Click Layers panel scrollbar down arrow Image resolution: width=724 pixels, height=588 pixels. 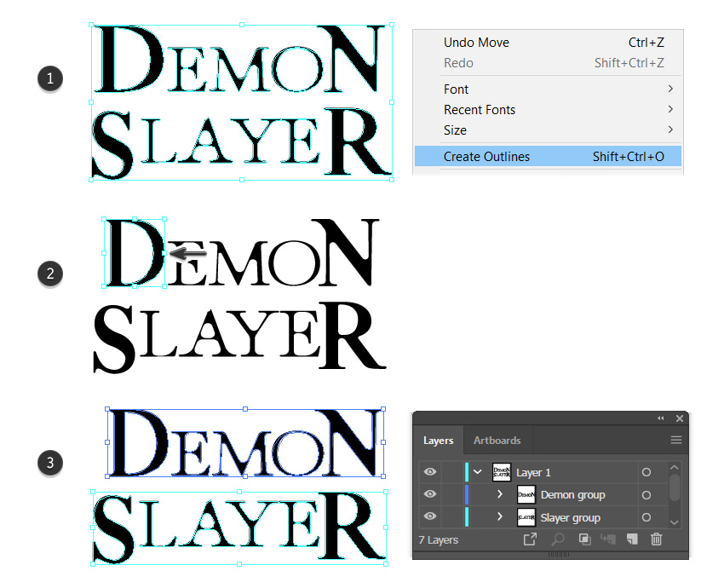(674, 522)
